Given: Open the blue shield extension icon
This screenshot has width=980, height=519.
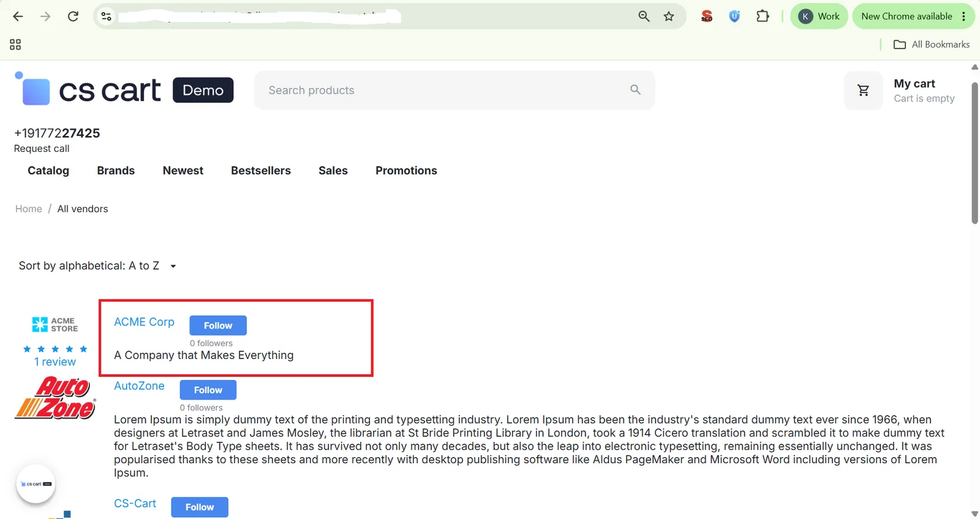Looking at the screenshot, I should pyautogui.click(x=734, y=17).
